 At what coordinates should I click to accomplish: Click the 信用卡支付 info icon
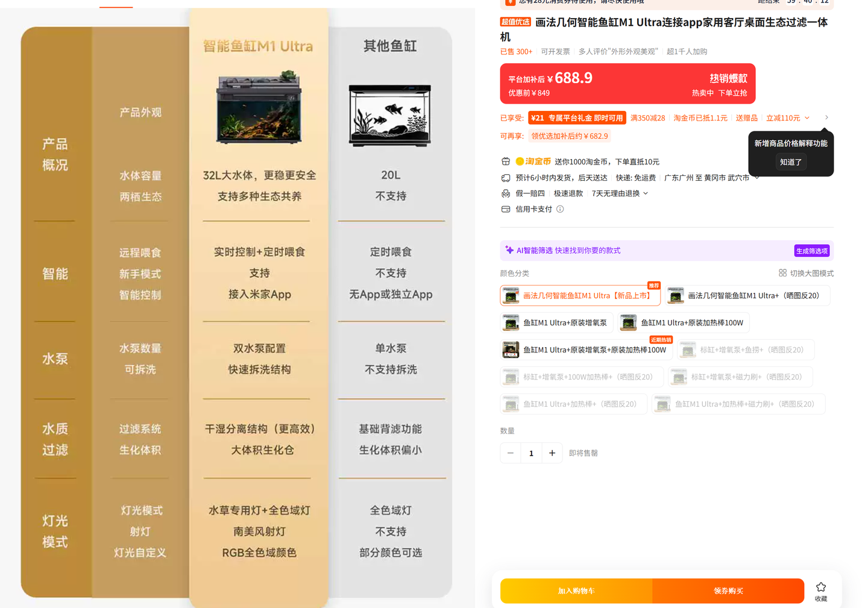[x=560, y=209]
